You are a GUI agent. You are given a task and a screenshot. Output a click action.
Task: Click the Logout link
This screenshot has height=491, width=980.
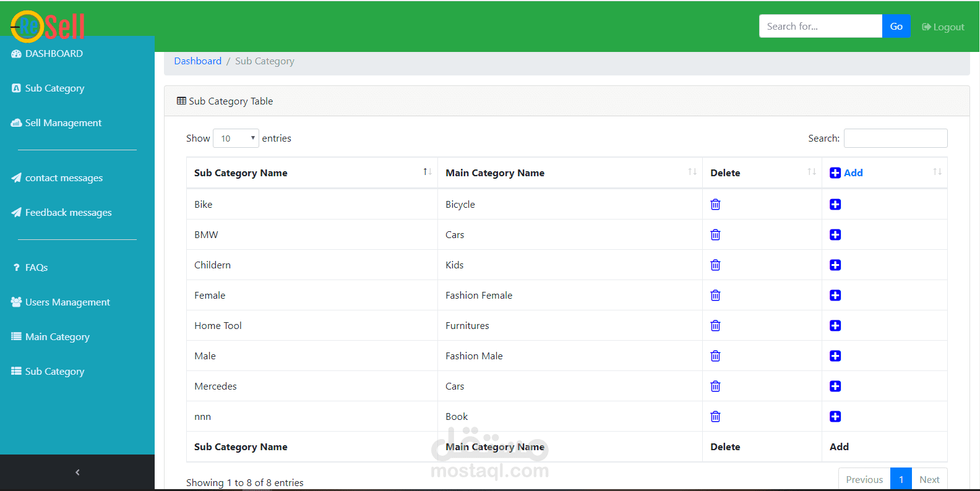pyautogui.click(x=943, y=27)
